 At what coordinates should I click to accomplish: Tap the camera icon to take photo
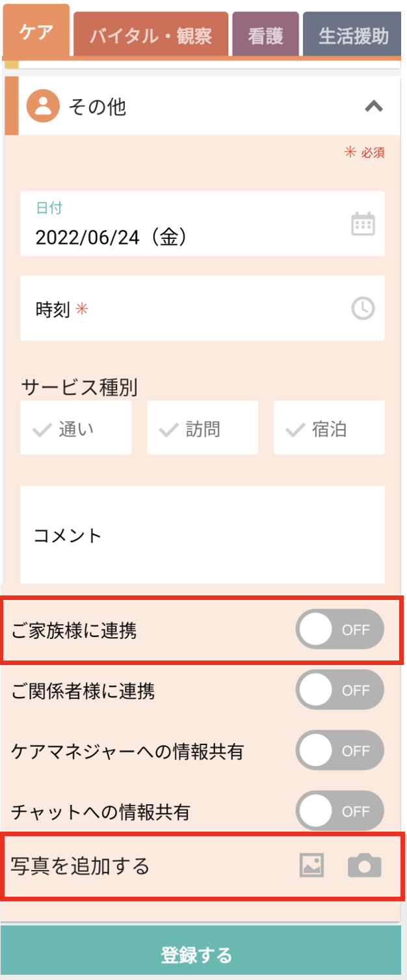(x=364, y=866)
